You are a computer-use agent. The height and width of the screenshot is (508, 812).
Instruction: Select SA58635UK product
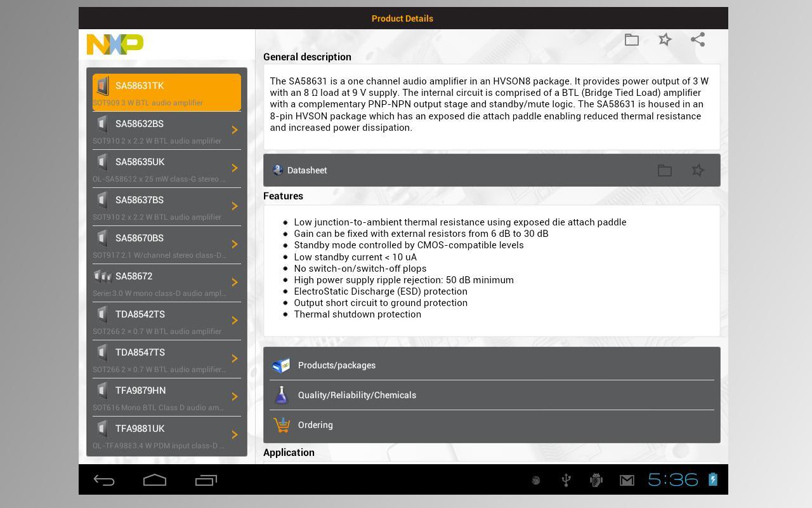tap(167, 168)
